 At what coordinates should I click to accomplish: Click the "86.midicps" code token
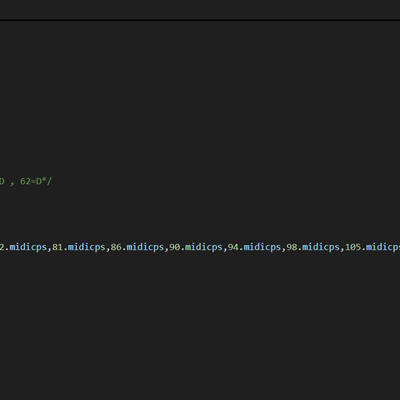point(137,247)
